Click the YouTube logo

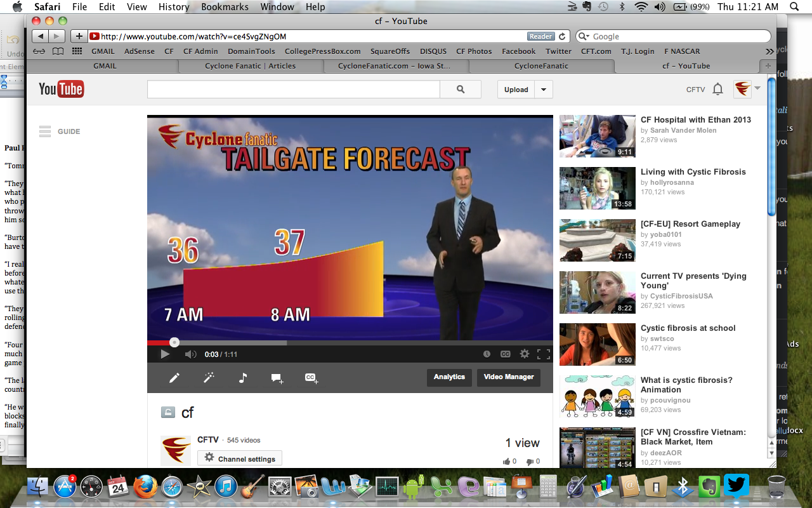click(62, 89)
